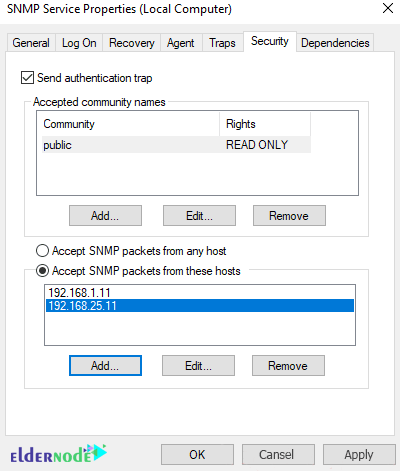
Task: Go to the Traps tab
Action: [x=222, y=43]
